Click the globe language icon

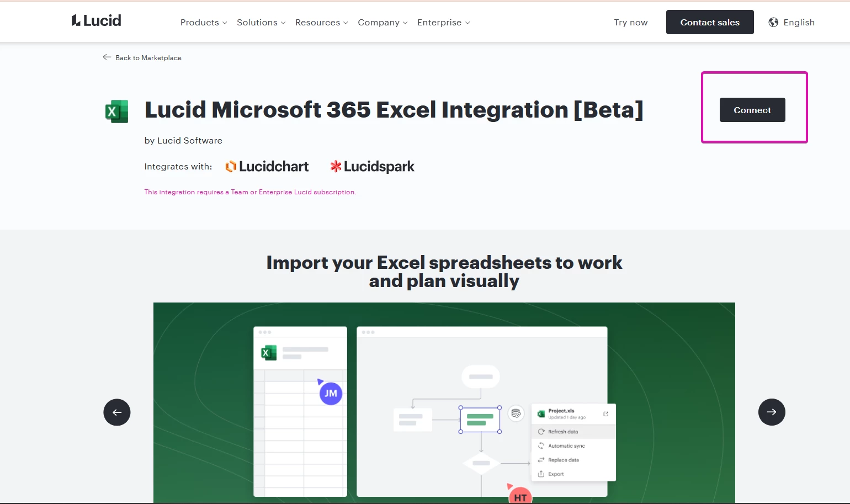point(773,22)
